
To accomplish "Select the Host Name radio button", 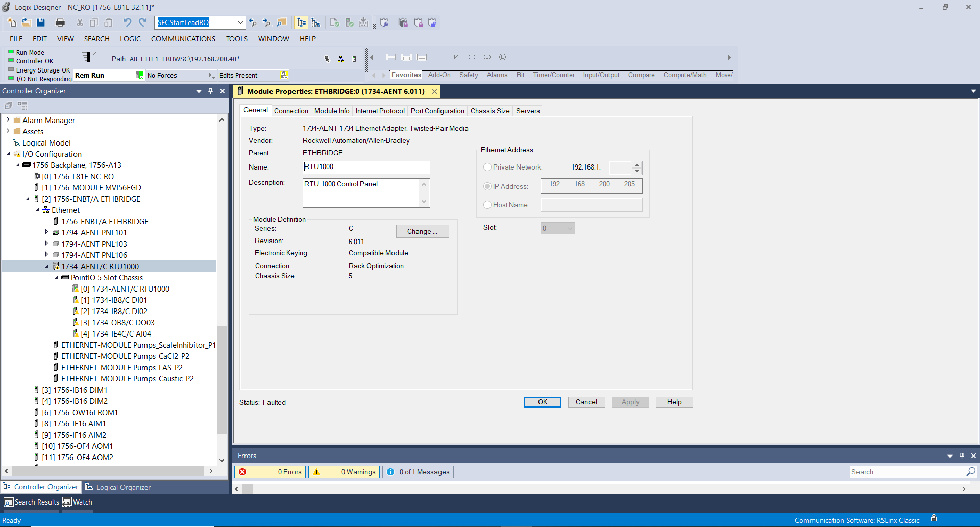I will 487,205.
